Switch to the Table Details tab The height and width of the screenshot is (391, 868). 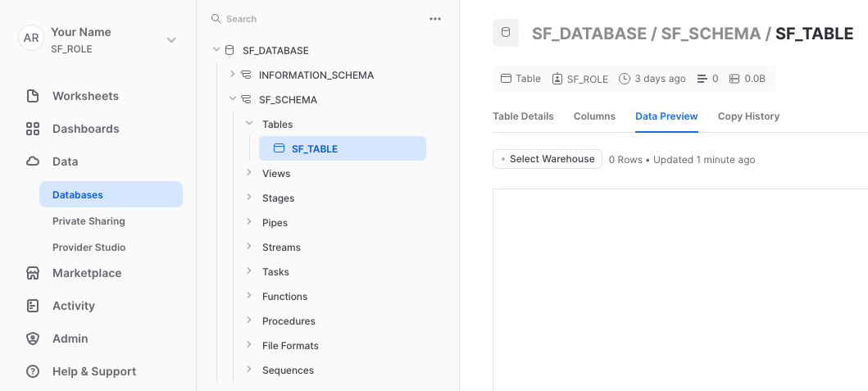pyautogui.click(x=523, y=116)
